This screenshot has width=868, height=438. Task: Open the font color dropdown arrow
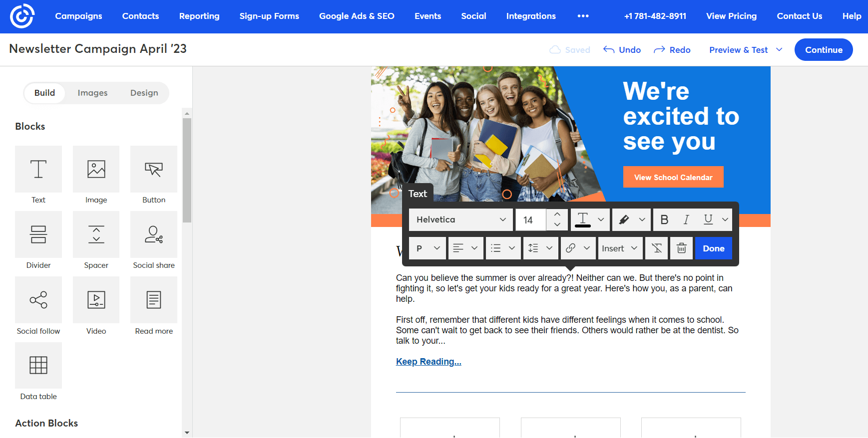[x=601, y=219]
